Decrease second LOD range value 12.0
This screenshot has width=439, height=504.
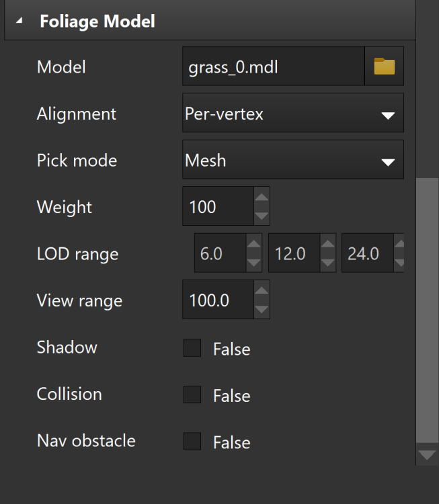point(327,263)
